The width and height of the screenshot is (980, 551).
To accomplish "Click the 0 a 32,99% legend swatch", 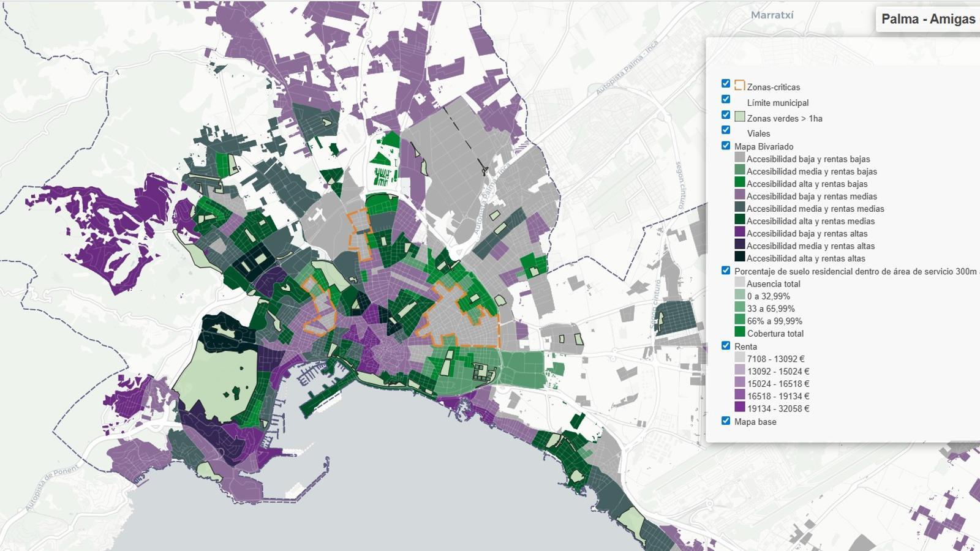I will (x=740, y=295).
